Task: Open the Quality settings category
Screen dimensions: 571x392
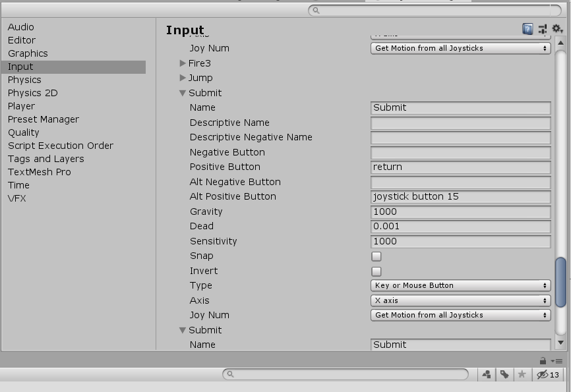Action: click(24, 132)
